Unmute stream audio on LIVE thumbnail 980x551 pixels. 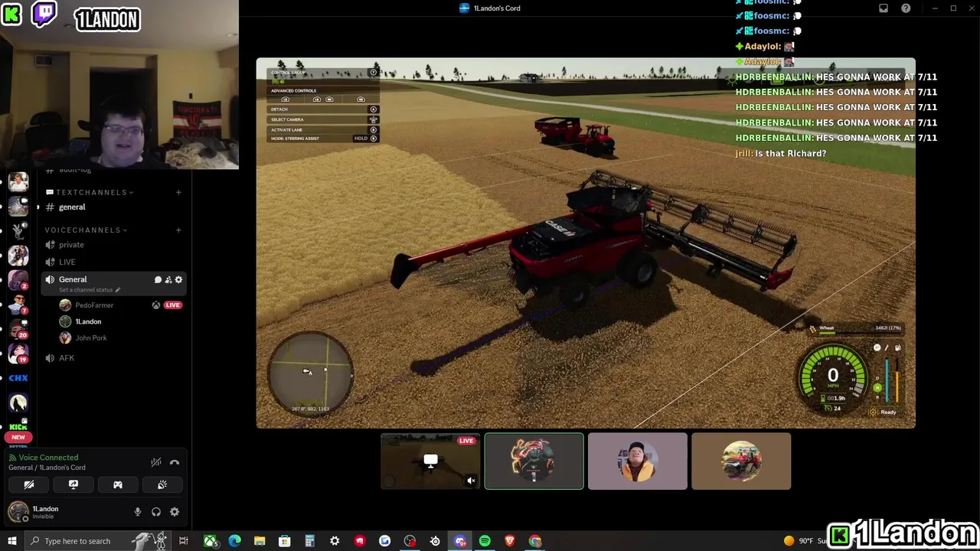click(471, 481)
